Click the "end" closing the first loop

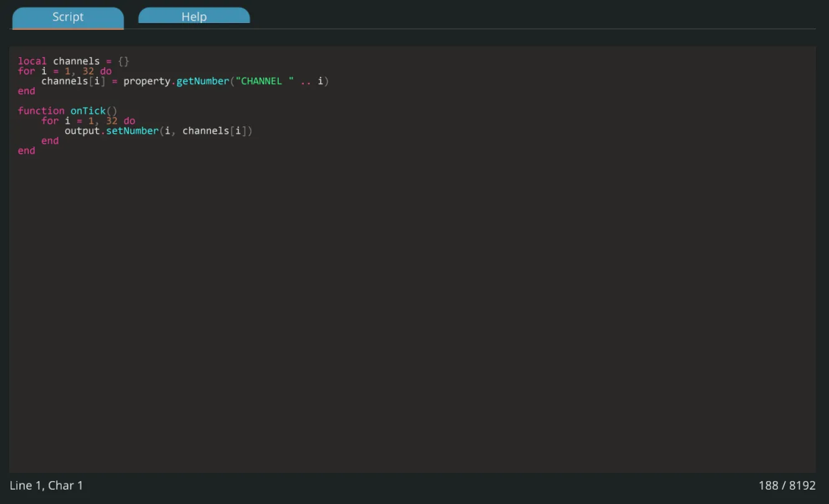pyautogui.click(x=26, y=91)
